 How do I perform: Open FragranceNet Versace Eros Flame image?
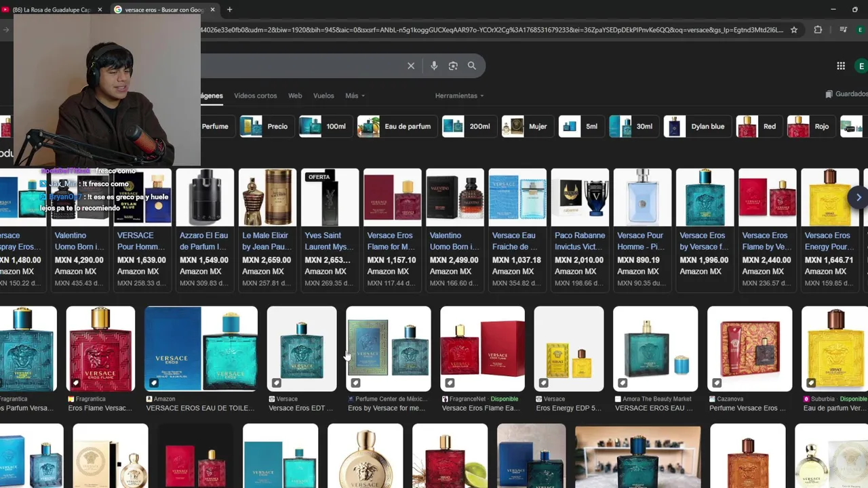pos(482,349)
